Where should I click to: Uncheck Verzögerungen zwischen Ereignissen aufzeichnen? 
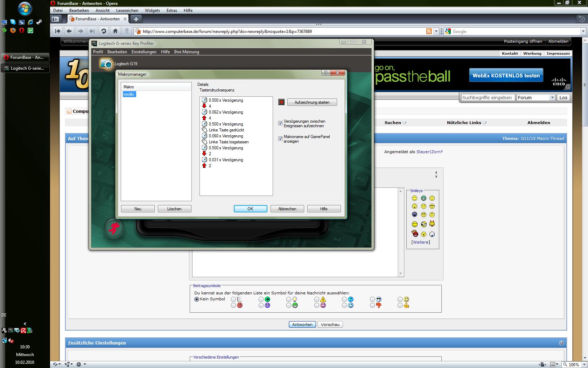pyautogui.click(x=280, y=123)
